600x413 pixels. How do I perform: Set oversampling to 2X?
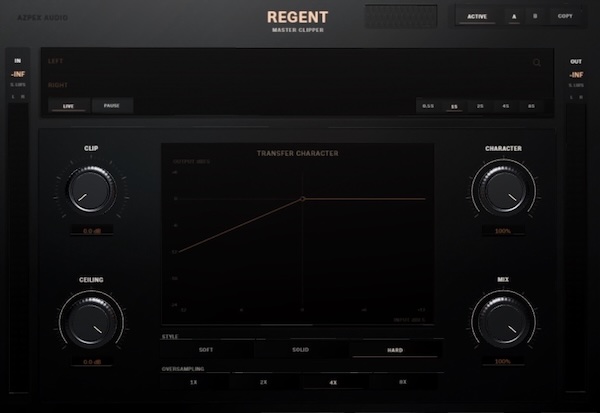coord(264,382)
